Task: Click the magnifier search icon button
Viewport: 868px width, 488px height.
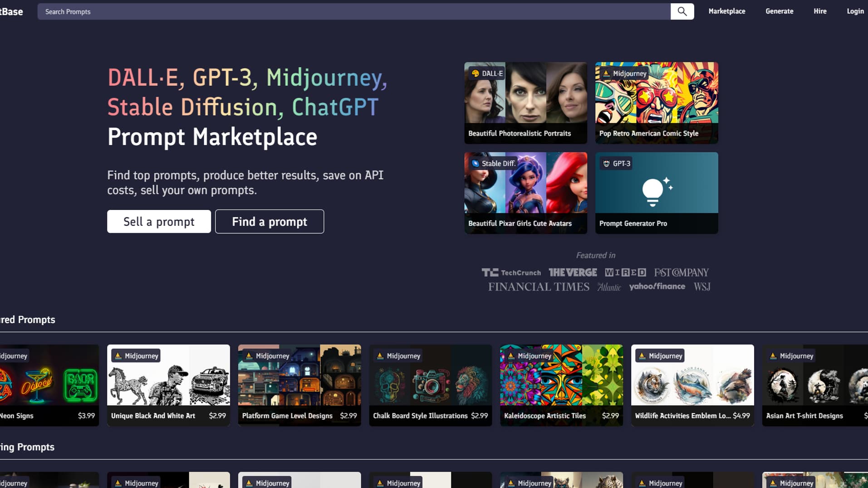Action: (682, 11)
